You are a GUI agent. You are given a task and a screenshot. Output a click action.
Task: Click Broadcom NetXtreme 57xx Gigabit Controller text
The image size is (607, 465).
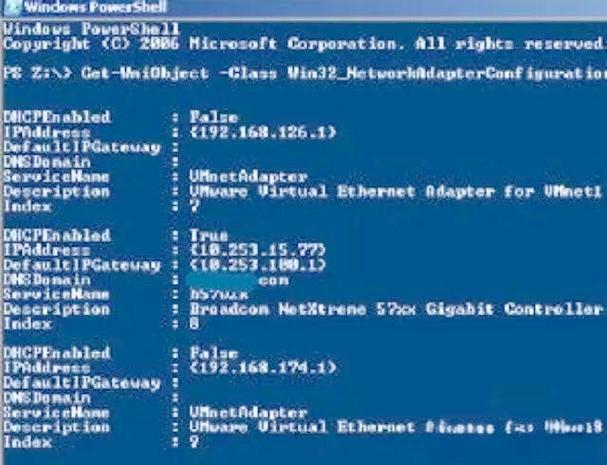(396, 309)
